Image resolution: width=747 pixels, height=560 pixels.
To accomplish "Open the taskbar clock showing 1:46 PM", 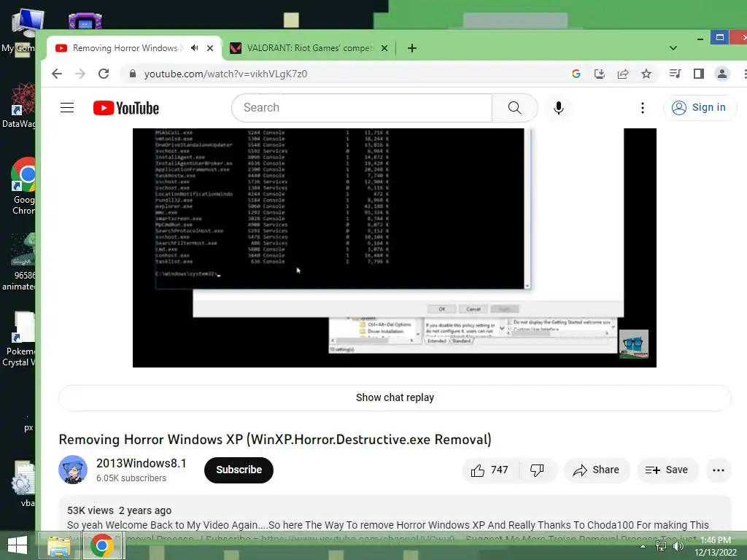I will pos(716,546).
